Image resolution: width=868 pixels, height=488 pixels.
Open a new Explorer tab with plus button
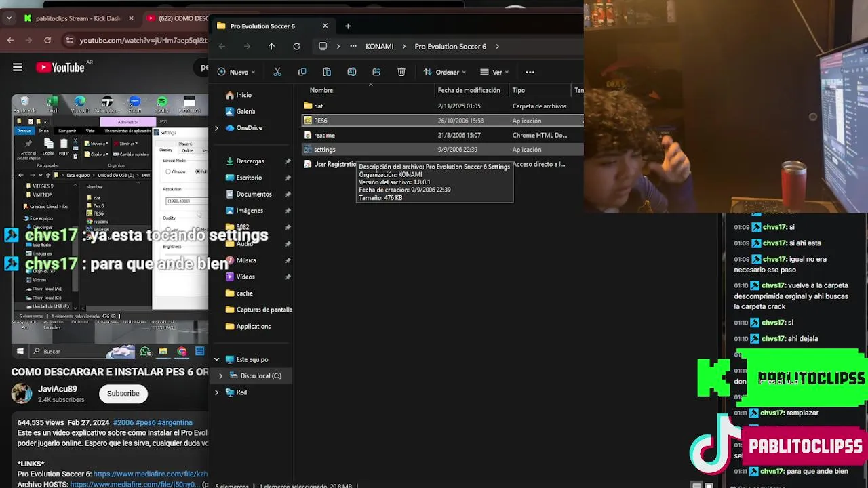pos(348,26)
